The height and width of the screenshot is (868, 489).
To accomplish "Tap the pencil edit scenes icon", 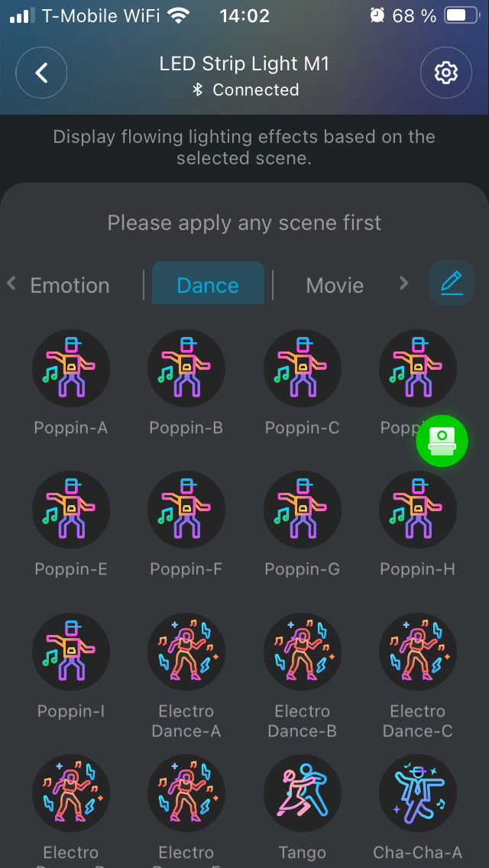I will [452, 283].
